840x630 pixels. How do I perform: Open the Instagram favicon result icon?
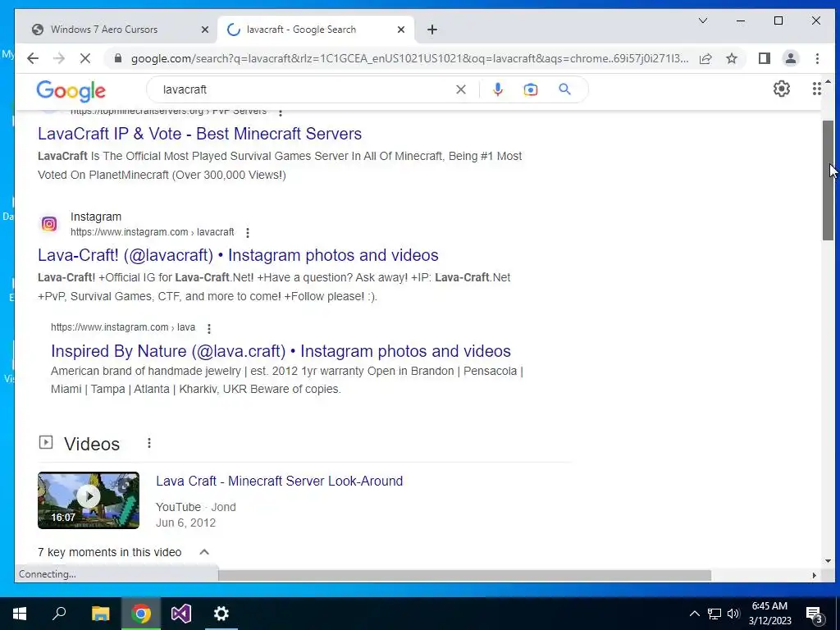[49, 224]
